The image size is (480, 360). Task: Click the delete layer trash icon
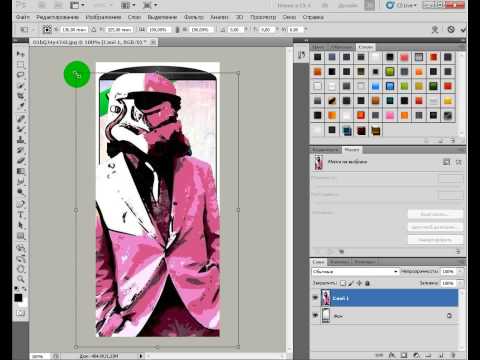tap(453, 356)
